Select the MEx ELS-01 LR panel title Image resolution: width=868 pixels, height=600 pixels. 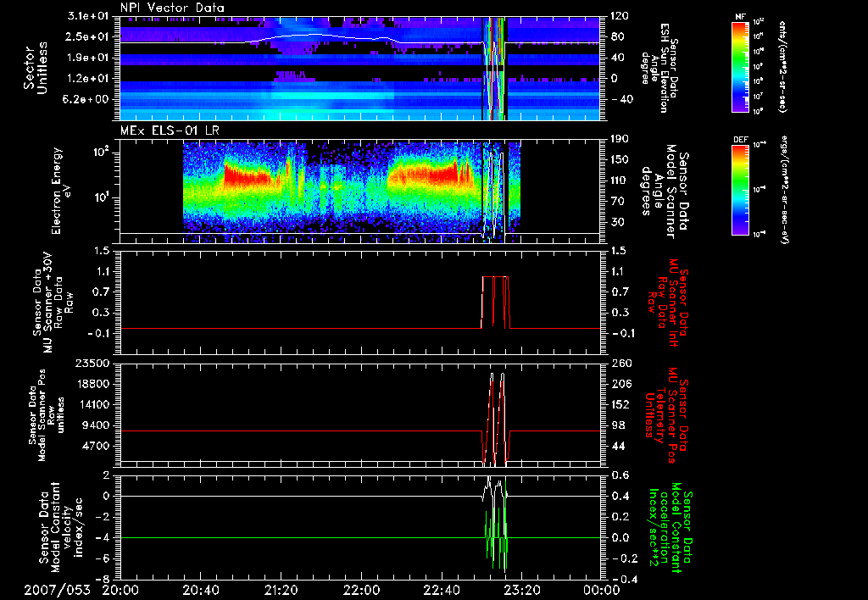coord(170,131)
